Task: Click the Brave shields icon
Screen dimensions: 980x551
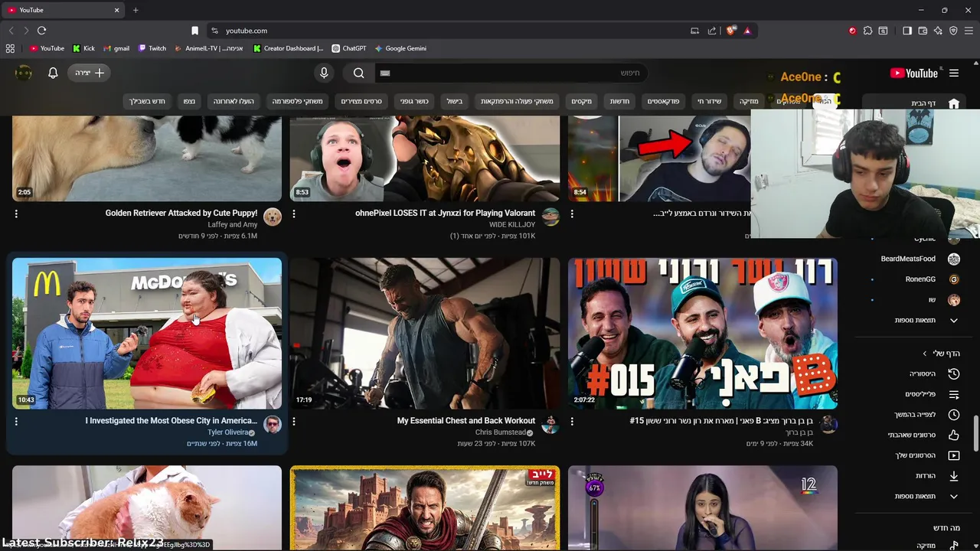Action: [x=731, y=31]
